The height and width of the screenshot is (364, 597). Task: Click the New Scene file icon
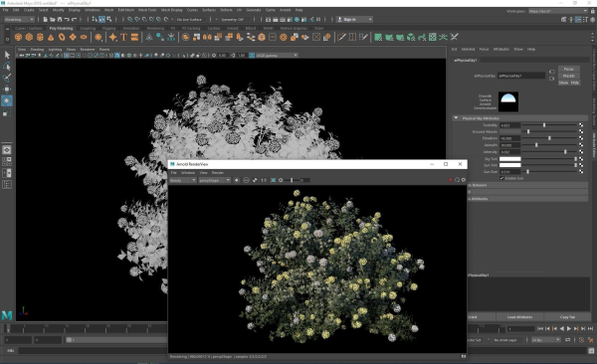[x=46, y=20]
